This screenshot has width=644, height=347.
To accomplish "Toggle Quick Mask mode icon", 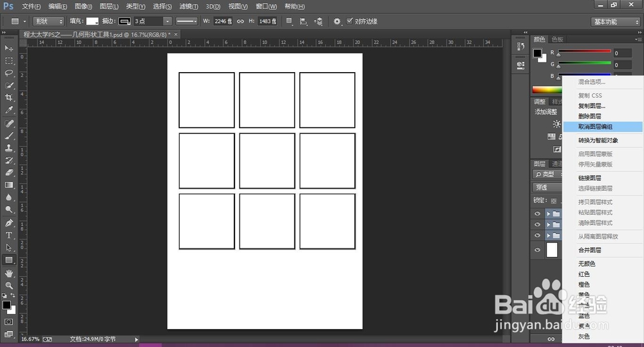I will [x=8, y=322].
